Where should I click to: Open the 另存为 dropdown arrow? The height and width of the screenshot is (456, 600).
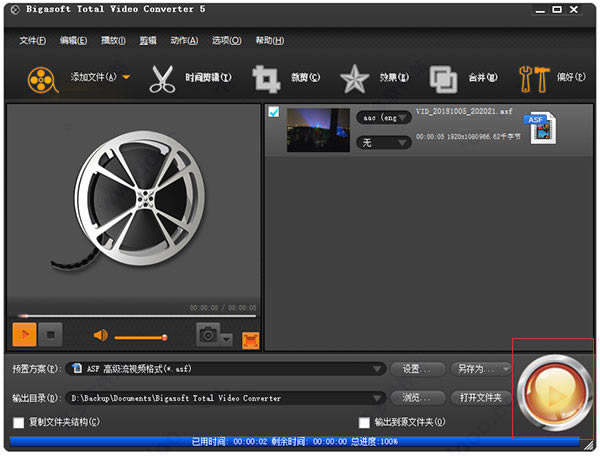[506, 369]
